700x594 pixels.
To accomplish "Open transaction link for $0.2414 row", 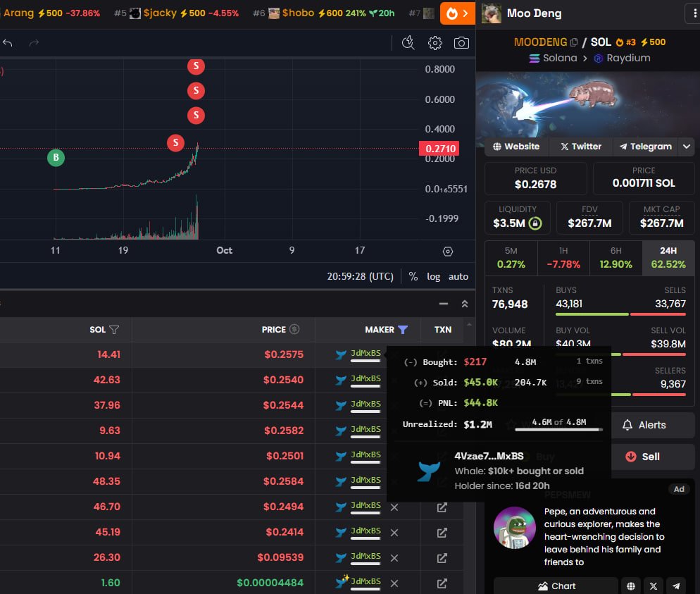I will click(x=442, y=533).
